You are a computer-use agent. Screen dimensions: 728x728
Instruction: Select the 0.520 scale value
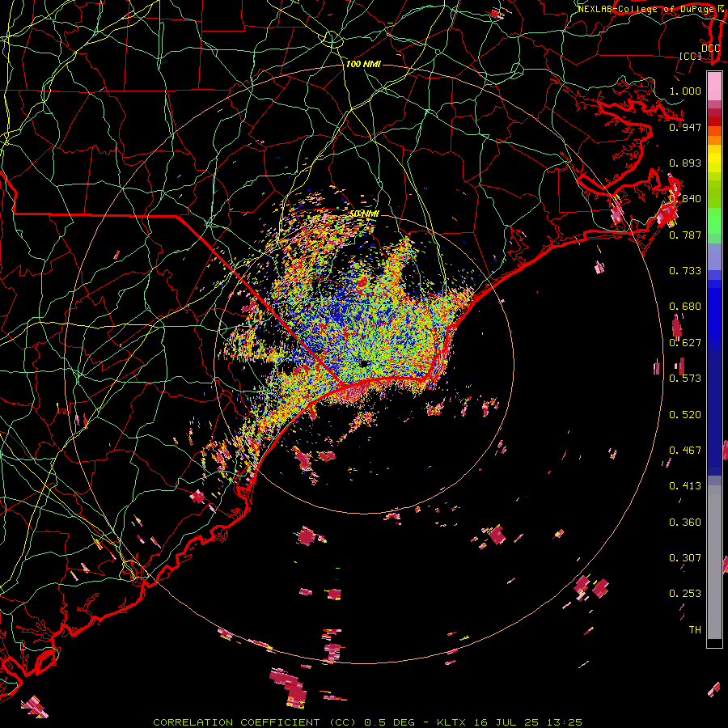pyautogui.click(x=685, y=415)
